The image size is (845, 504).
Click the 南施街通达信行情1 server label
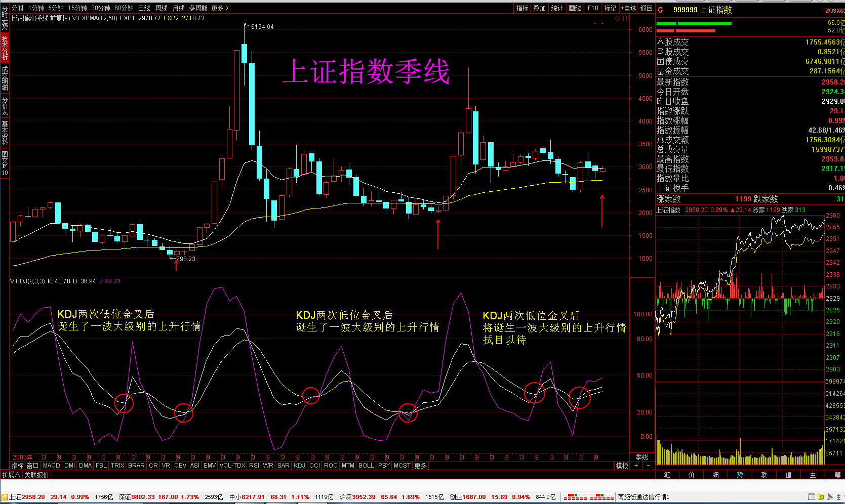pyautogui.click(x=643, y=497)
